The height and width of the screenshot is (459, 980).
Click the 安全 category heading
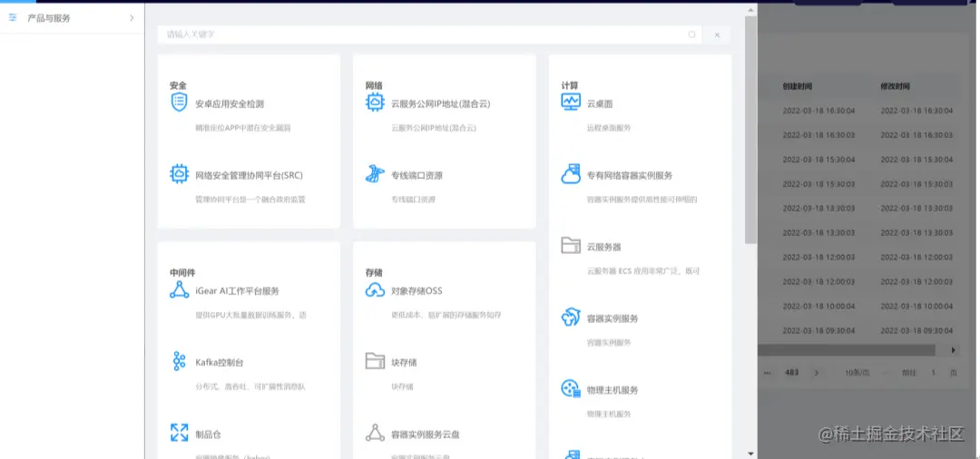[178, 85]
